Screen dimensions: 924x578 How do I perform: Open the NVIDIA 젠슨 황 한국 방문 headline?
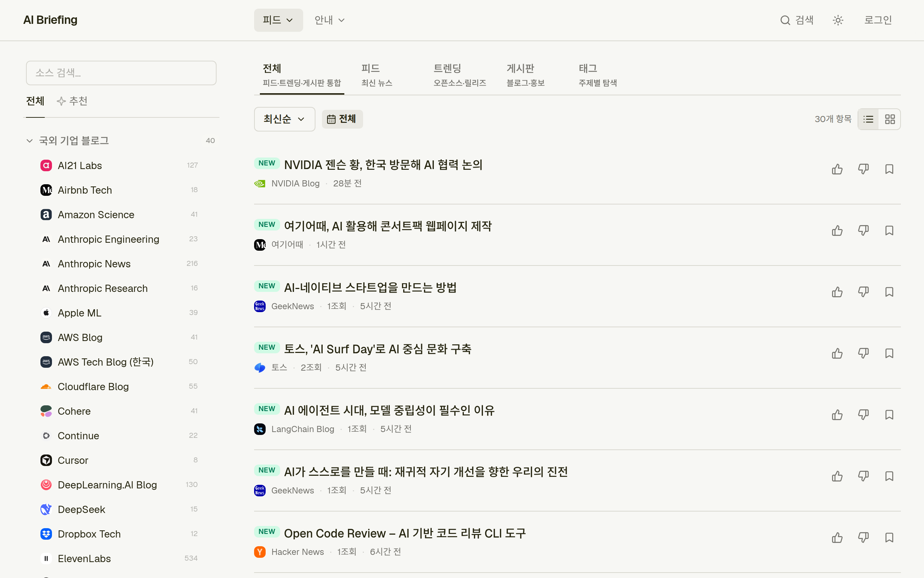click(383, 165)
